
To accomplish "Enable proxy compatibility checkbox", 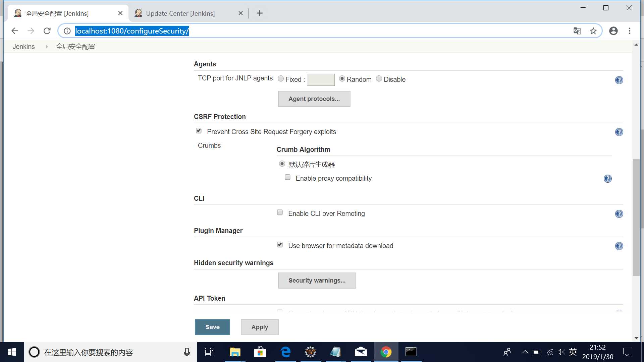I will point(287,177).
